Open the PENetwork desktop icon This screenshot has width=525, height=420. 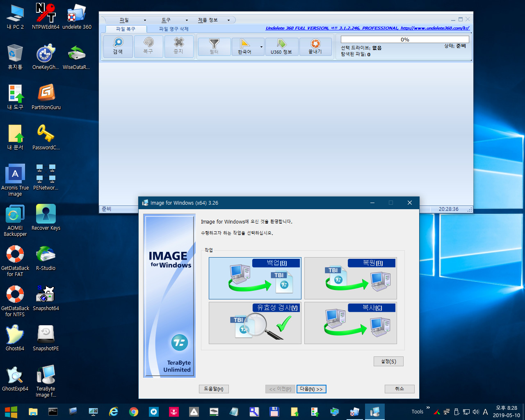46,177
